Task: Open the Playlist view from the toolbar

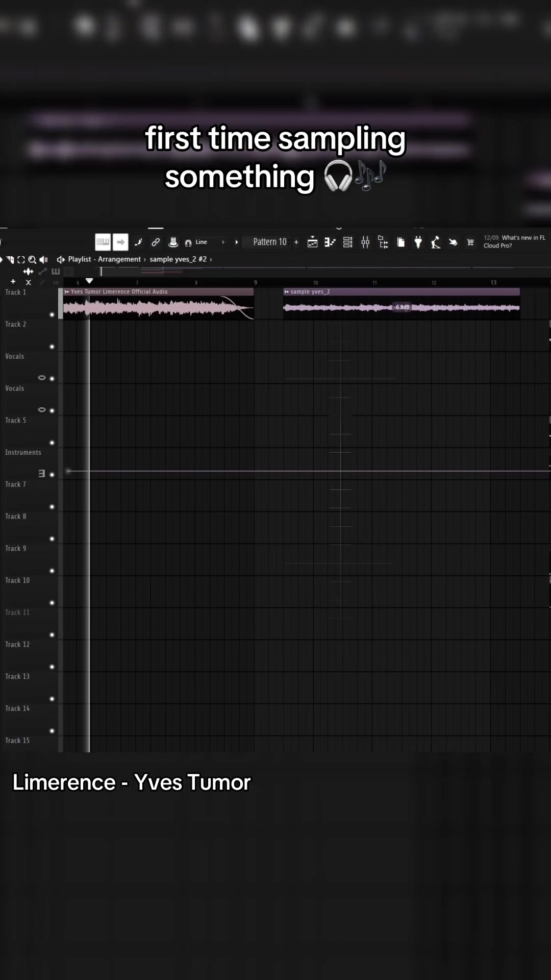Action: pyautogui.click(x=313, y=242)
